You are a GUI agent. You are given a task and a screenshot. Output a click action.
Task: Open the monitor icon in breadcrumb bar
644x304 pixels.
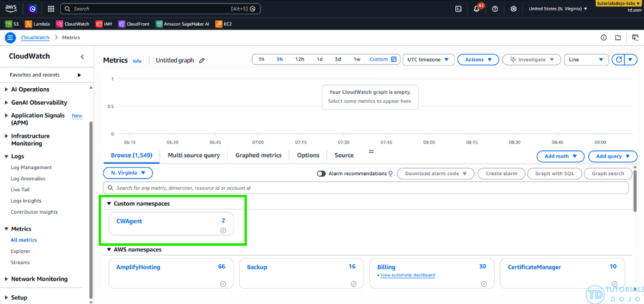(635, 37)
